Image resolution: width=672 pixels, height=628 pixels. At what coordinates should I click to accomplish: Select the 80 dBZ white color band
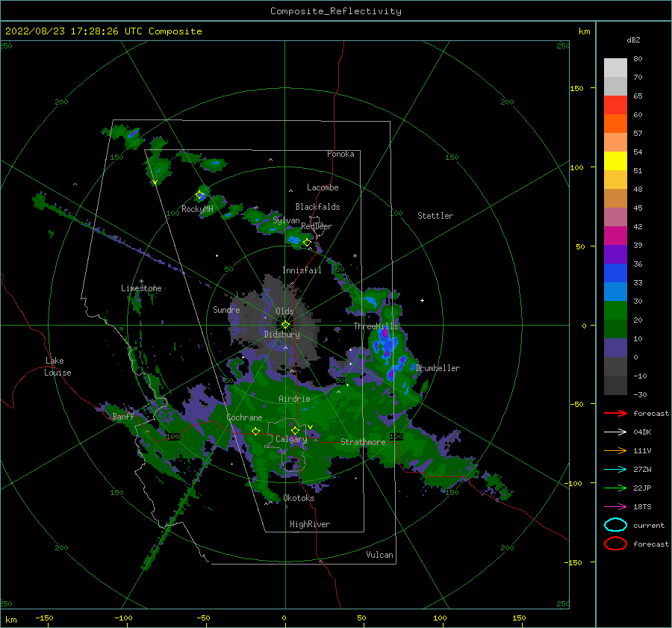click(615, 68)
